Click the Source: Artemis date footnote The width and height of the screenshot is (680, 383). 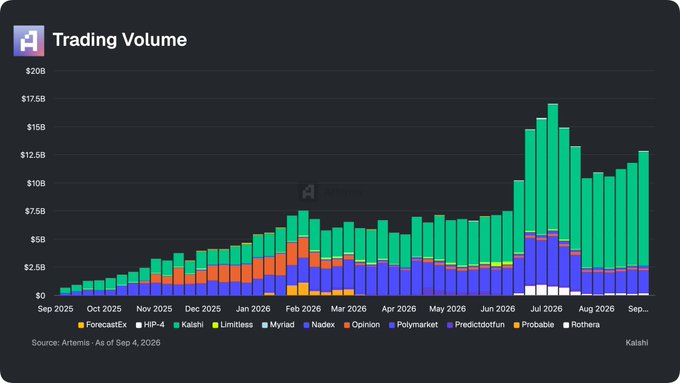point(96,343)
